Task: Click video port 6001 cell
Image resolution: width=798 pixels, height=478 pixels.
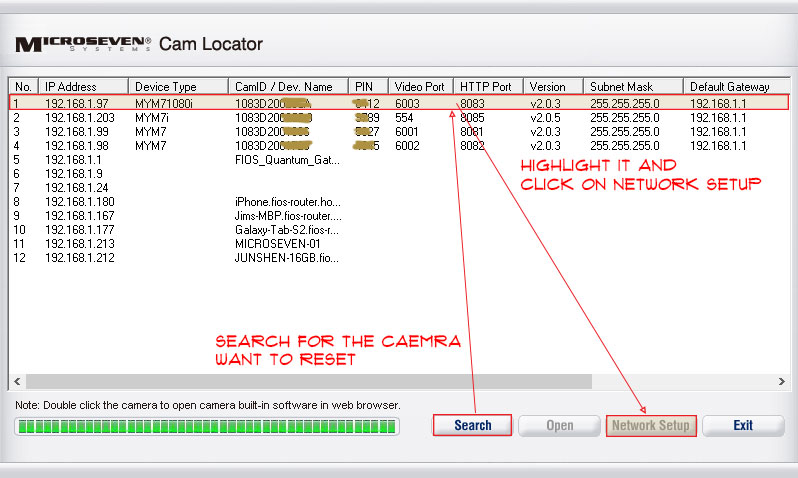Action: coord(407,131)
